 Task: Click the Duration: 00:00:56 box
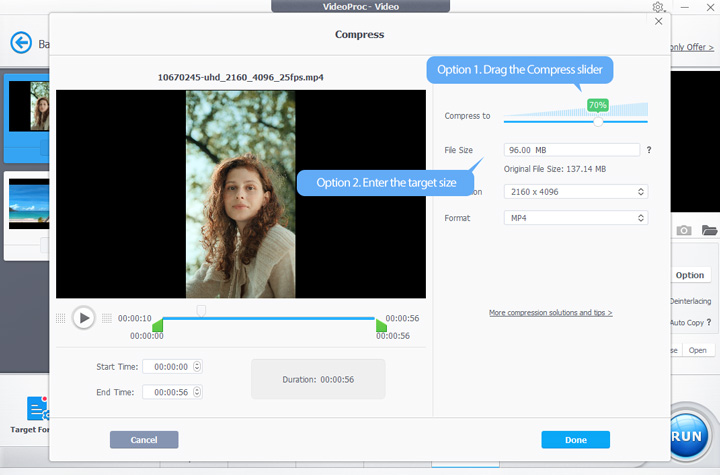point(318,379)
